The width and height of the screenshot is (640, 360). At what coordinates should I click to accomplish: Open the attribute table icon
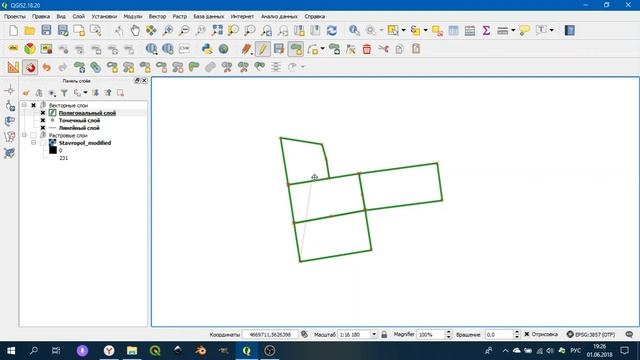453,30
